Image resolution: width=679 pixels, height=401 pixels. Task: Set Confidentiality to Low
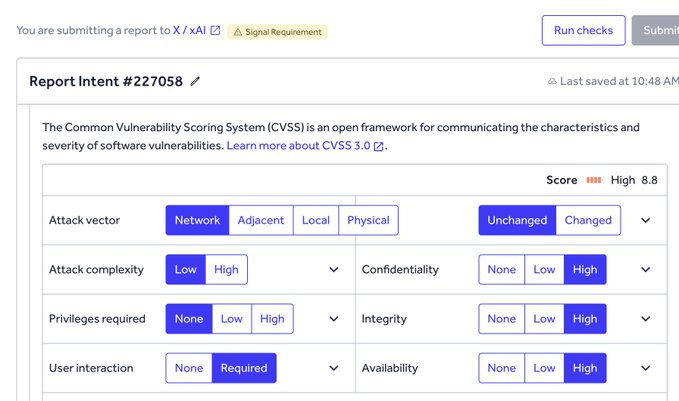coord(544,270)
